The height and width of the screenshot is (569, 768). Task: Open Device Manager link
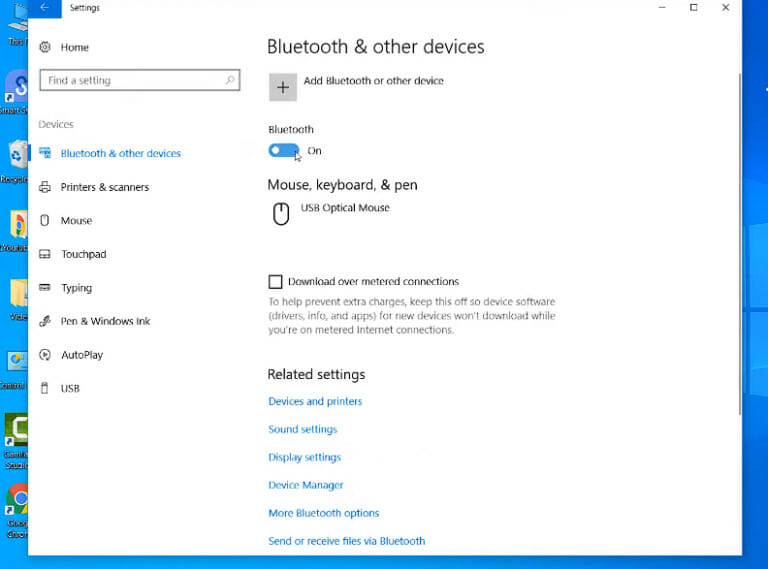click(306, 485)
